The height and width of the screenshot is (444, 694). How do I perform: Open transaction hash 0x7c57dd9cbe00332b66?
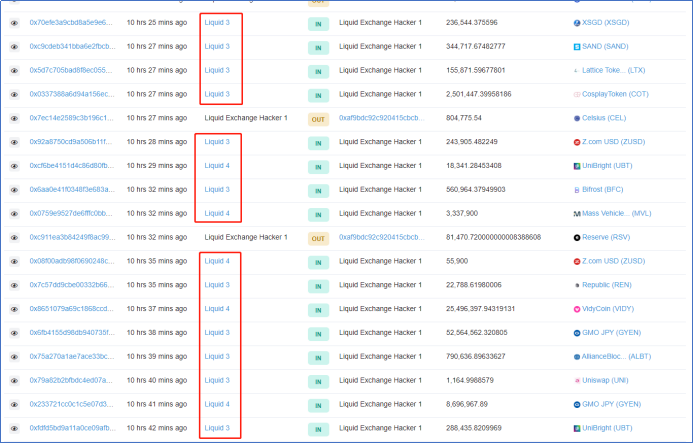[71, 285]
